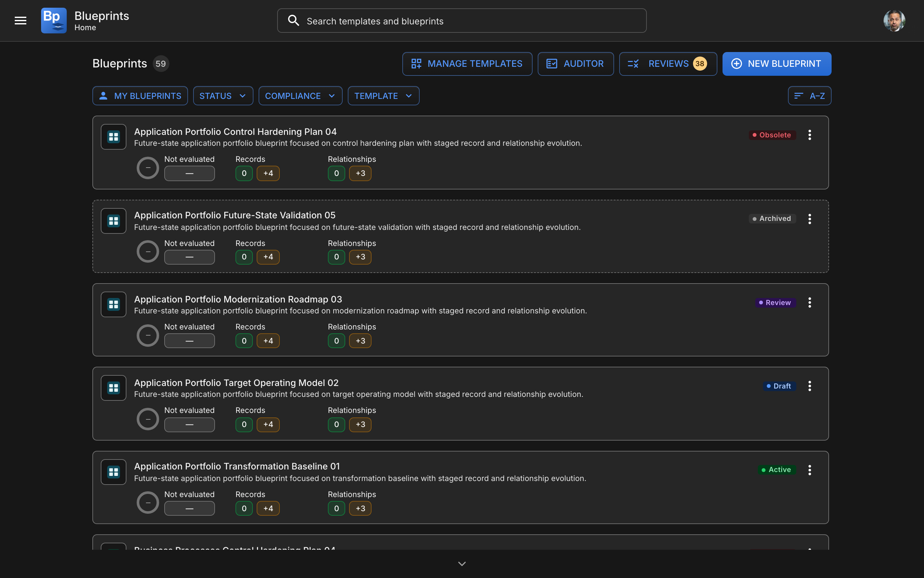Expand the Compliance filter dropdown
This screenshot has height=578, width=924.
point(301,96)
